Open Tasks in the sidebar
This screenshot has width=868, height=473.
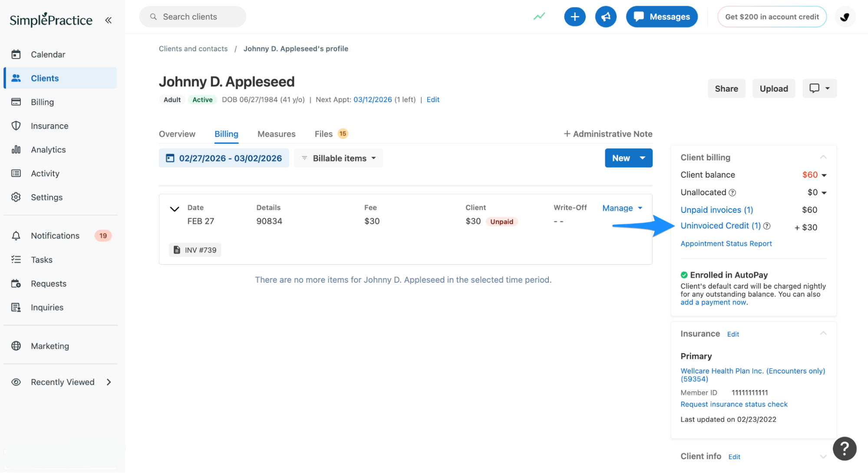(x=41, y=260)
